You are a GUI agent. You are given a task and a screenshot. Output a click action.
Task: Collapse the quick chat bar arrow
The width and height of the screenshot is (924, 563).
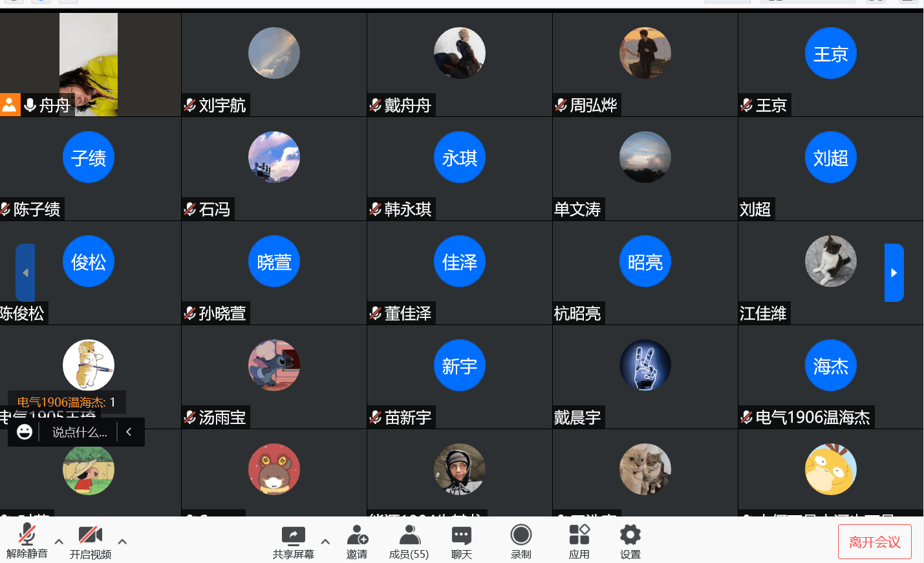[129, 432]
